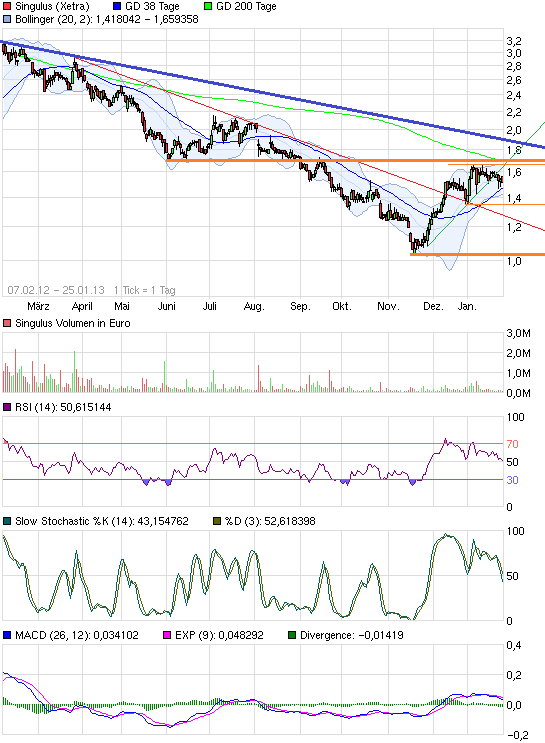Click the 3,0M volume axis value

coord(518,334)
